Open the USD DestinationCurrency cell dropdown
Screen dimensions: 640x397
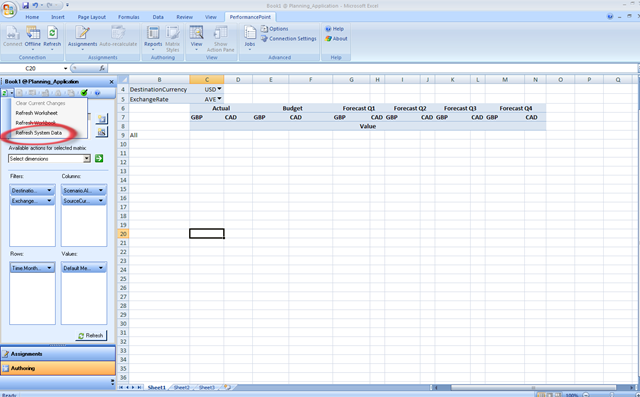[x=220, y=89]
